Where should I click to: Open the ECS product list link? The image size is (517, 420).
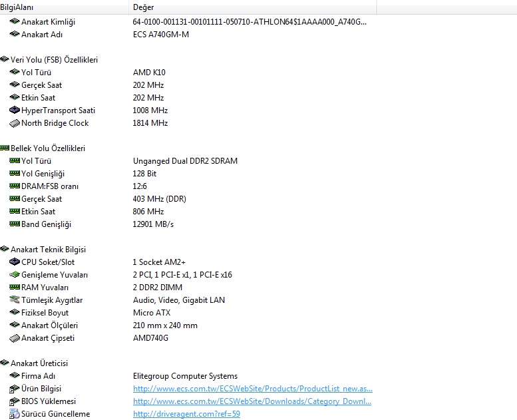click(252, 389)
